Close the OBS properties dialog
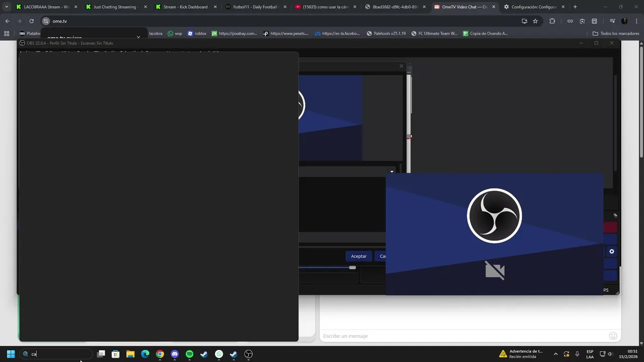Image resolution: width=644 pixels, height=362 pixels. pos(401,66)
